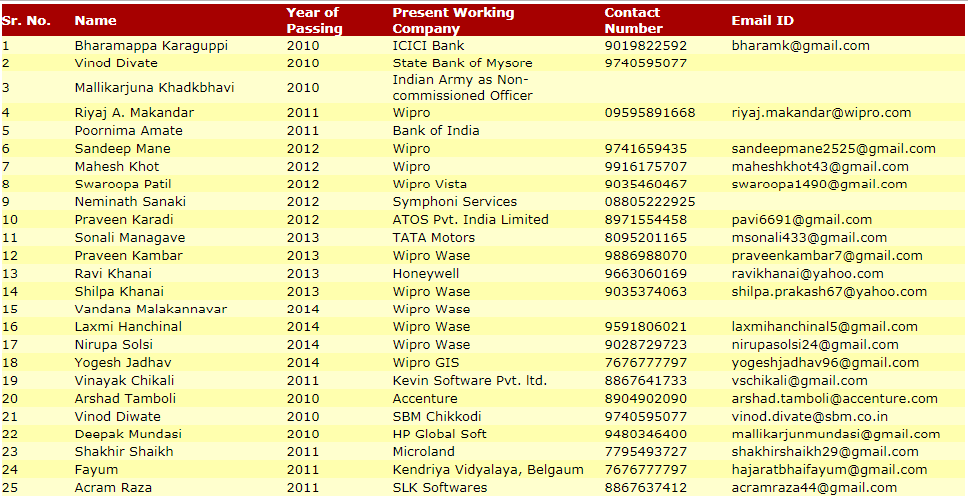Click the "Contact Number" column header
This screenshot has height=498, width=968.
click(633, 20)
